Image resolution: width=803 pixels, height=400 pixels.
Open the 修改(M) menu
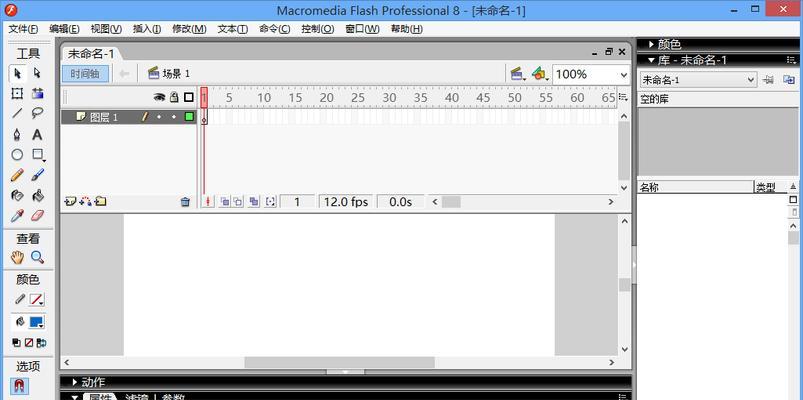(x=189, y=29)
